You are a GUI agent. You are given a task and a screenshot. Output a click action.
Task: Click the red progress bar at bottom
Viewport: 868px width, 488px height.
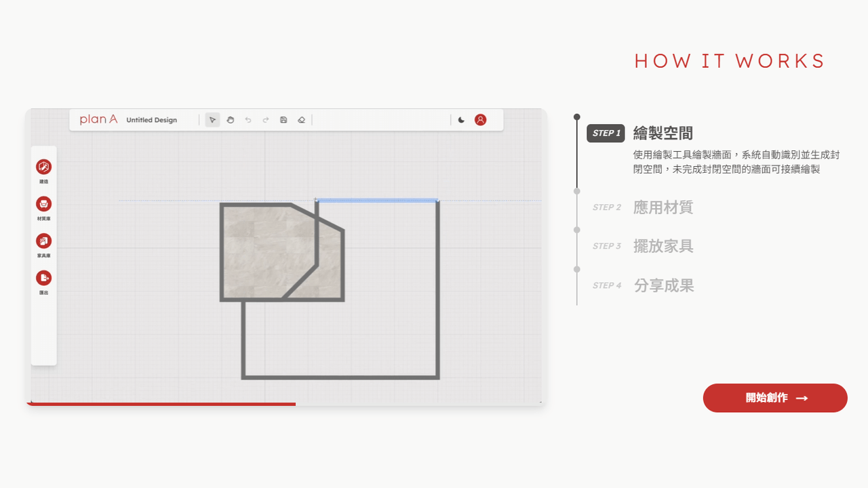[x=161, y=404]
